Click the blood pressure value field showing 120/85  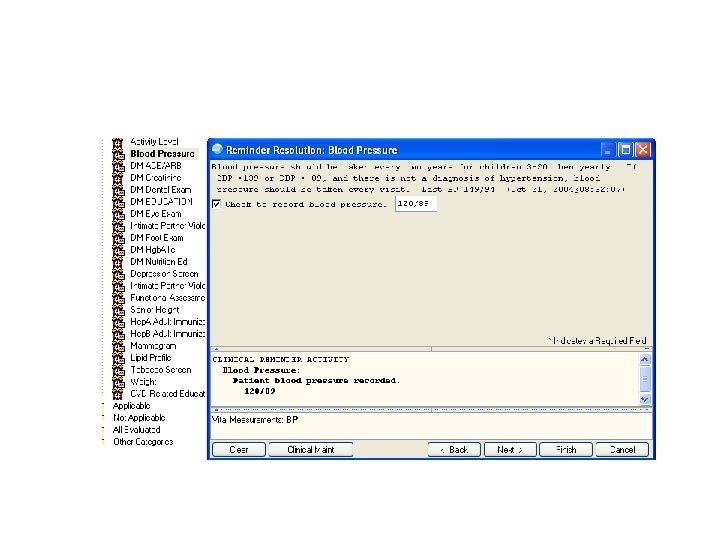(416, 204)
